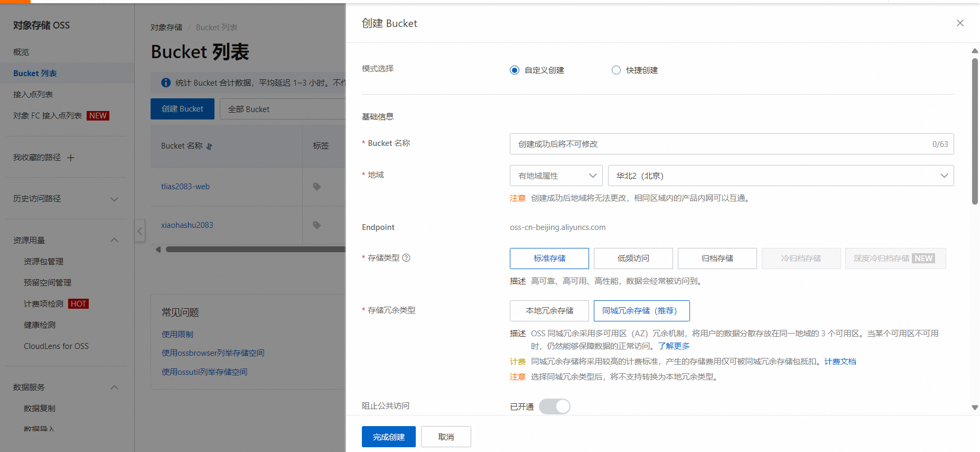Open CloudLens for OSS in sidebar
The width and height of the screenshot is (980, 452).
click(x=56, y=346)
